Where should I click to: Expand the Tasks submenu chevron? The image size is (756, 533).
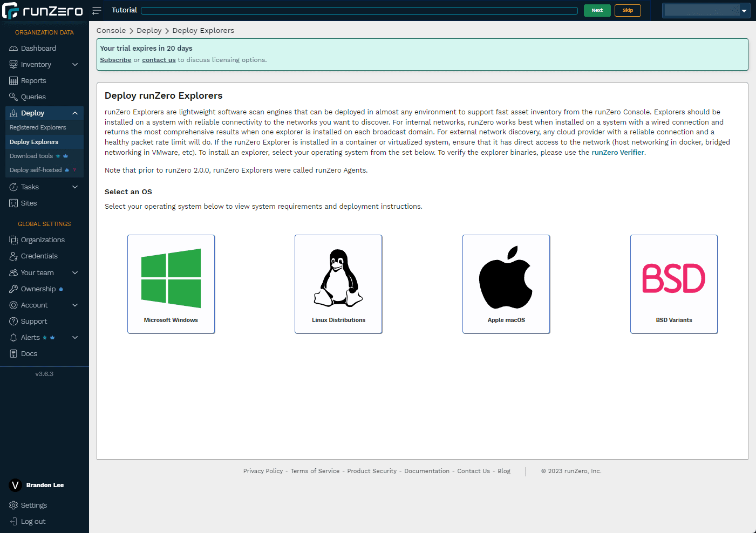tap(75, 187)
